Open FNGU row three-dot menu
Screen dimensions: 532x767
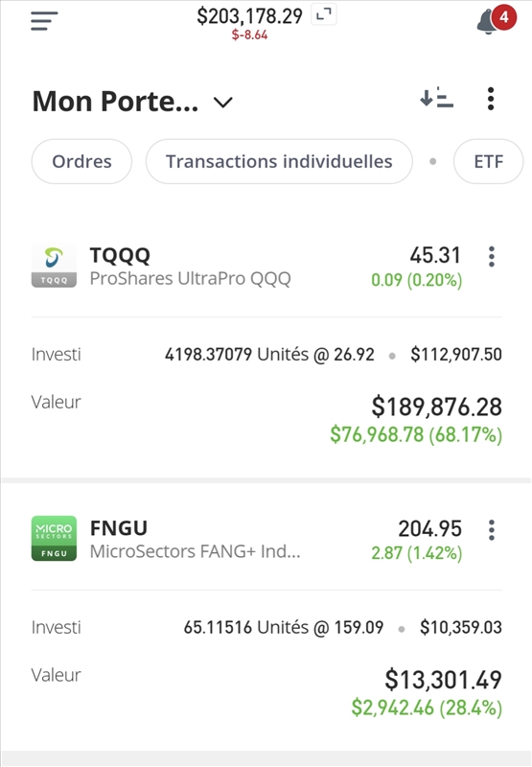[x=492, y=530]
